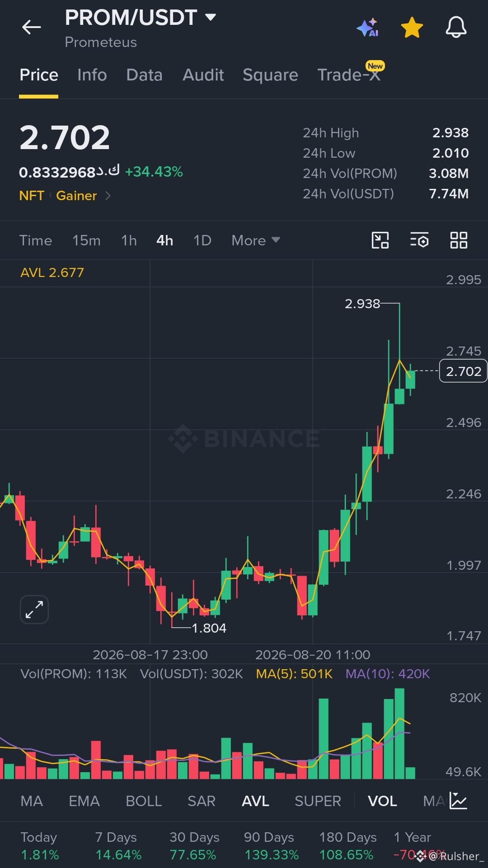Tap the 30 Days 77.65% performance
This screenshot has height=868, width=488.
tap(194, 846)
